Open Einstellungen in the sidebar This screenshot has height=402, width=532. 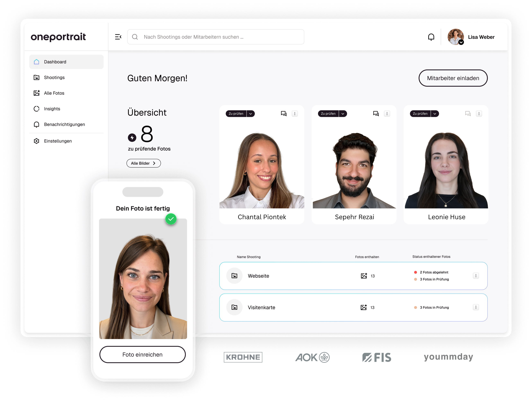click(x=66, y=141)
